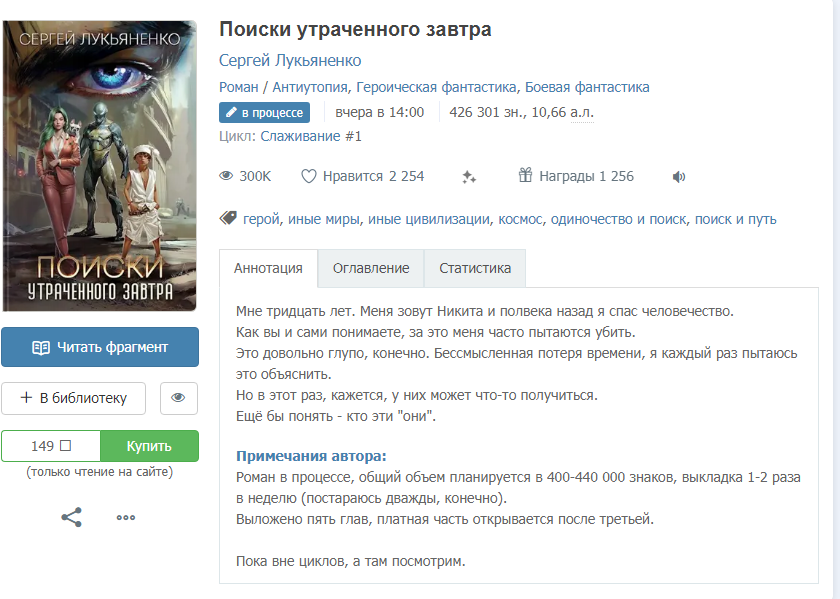The image size is (840, 599).
Task: Click the book title Поиски утраченного завтра
Action: 355,29
